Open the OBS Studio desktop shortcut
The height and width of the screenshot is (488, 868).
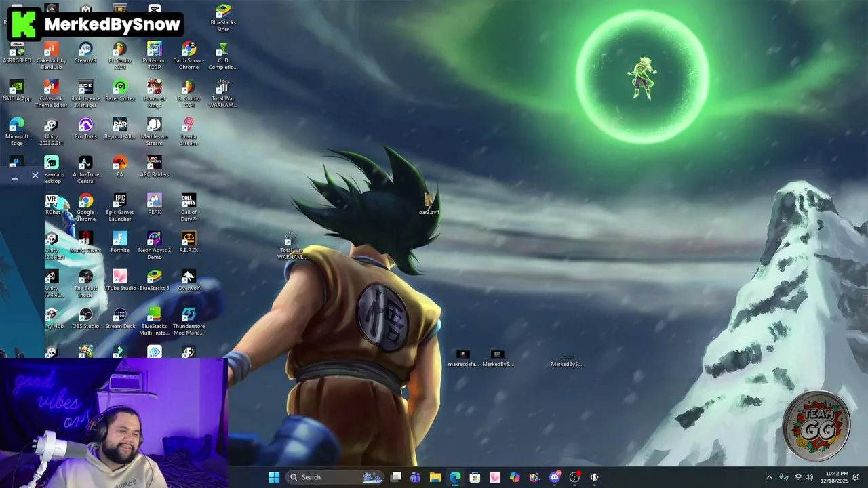(85, 319)
